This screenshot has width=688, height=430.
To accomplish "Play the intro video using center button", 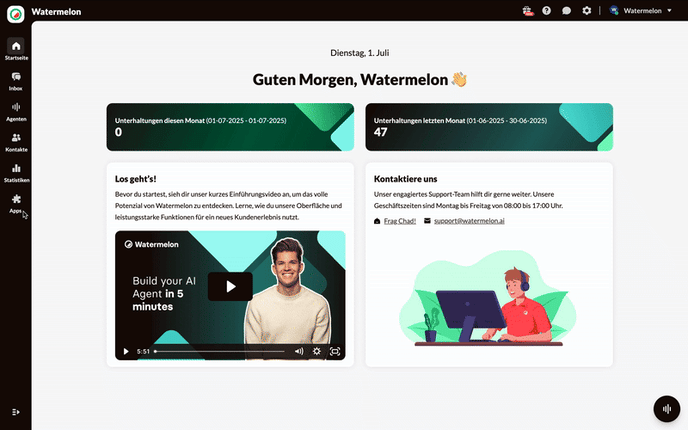I will (230, 287).
